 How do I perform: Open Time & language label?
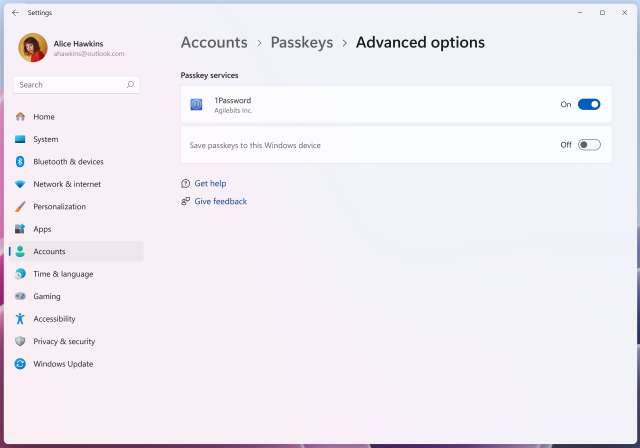(63, 274)
